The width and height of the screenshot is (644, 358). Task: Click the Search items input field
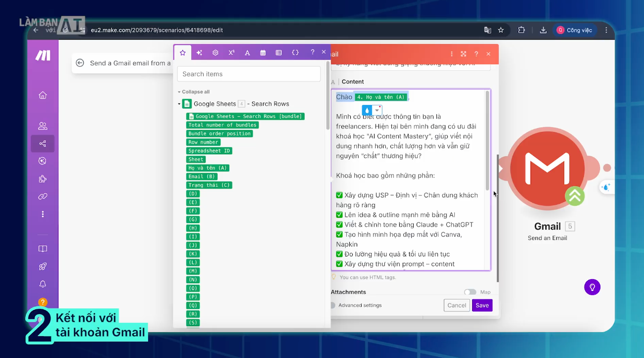(x=249, y=74)
